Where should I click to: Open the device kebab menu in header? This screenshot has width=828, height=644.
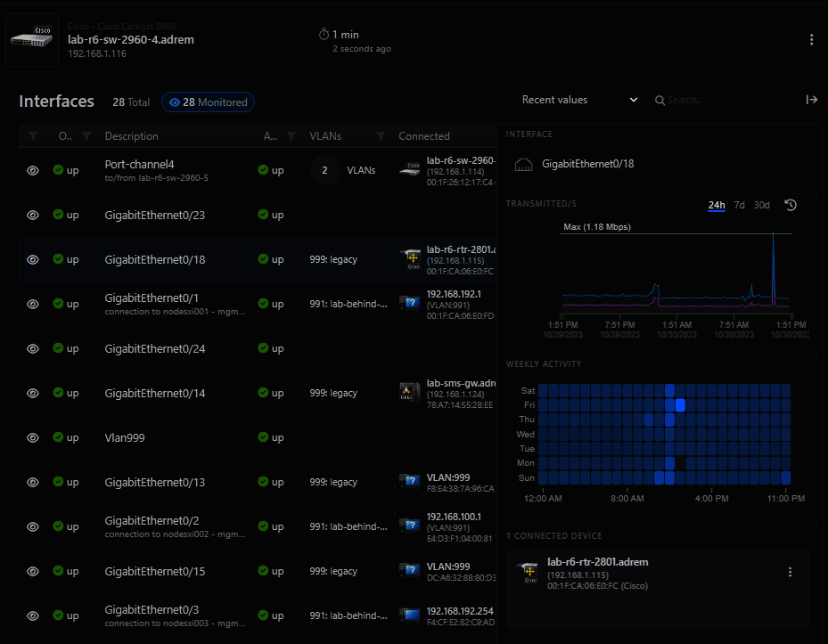click(811, 40)
